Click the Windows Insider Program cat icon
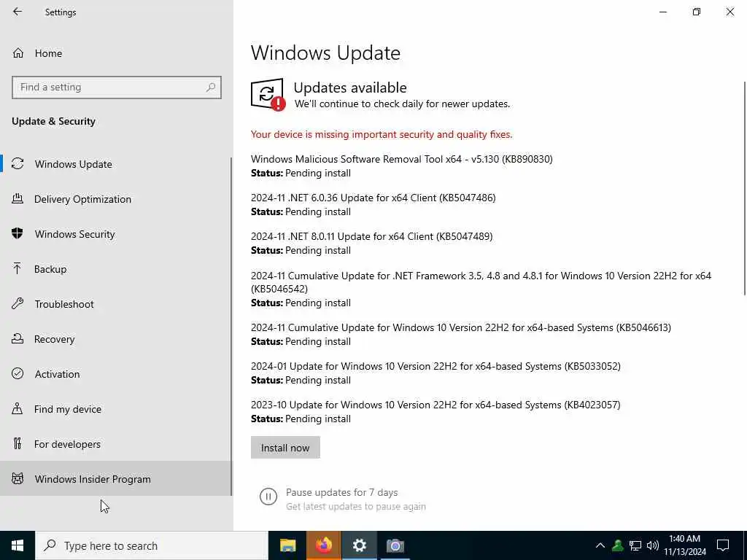The height and width of the screenshot is (560, 747). (18, 478)
